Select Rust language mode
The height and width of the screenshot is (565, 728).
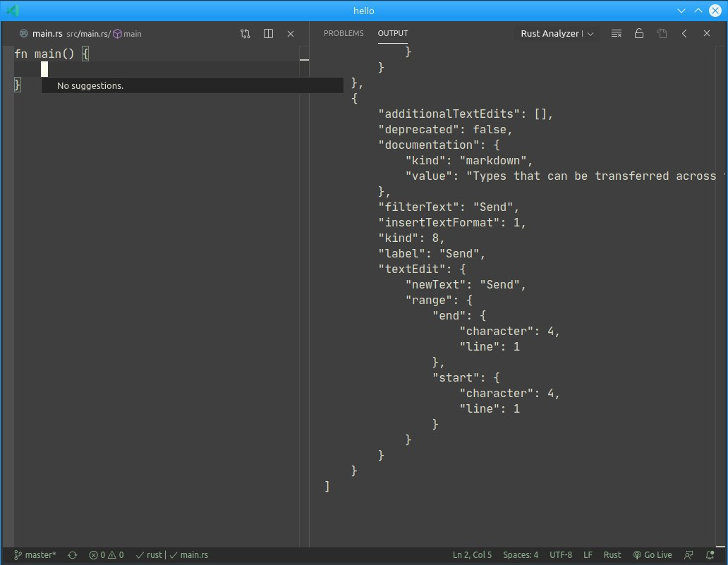tap(612, 555)
